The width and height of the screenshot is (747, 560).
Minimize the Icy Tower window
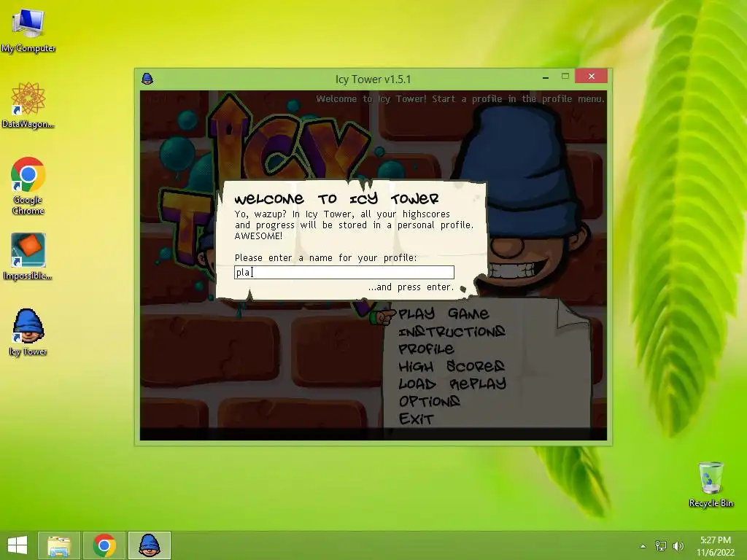[x=546, y=77]
